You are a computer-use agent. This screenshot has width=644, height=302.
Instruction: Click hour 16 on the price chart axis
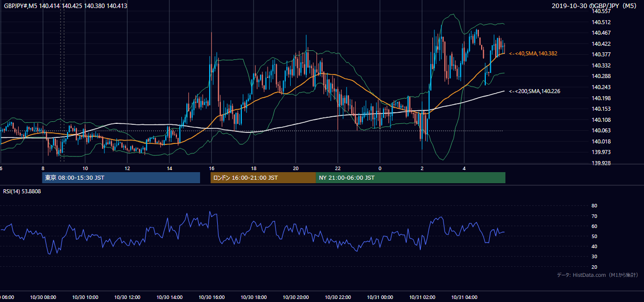click(211, 168)
